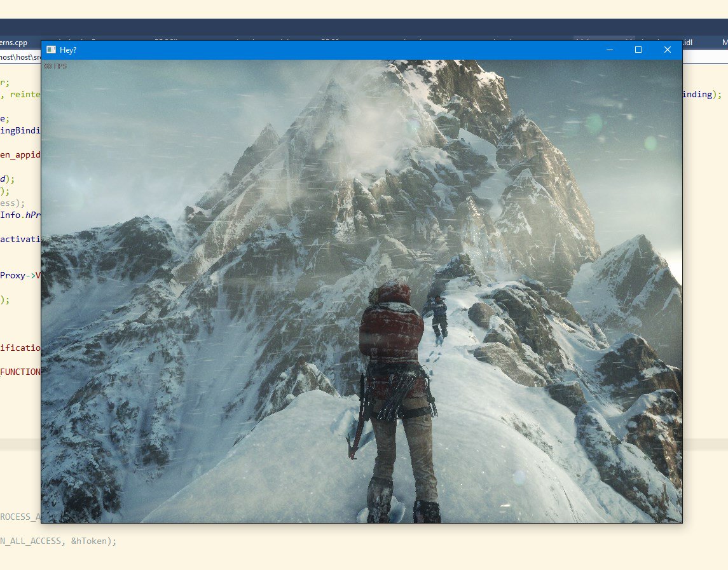Close the Hey? window

click(x=668, y=50)
